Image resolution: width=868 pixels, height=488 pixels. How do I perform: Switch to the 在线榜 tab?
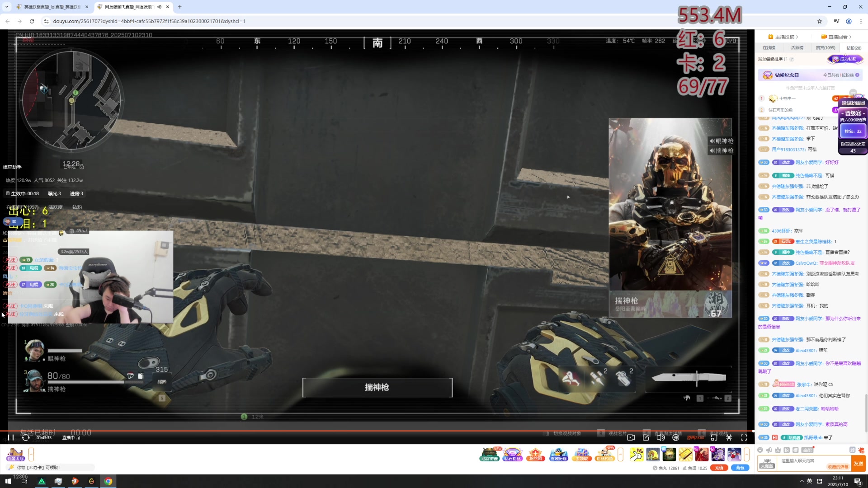[769, 48]
